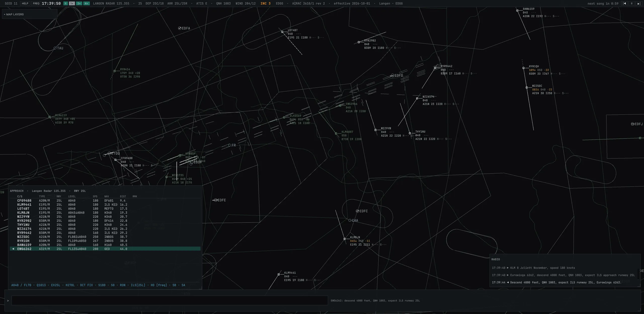Image resolution: width=644 pixels, height=314 pixels.
Task: Set simulation speed to 1x
Action: pyautogui.click(x=72, y=4)
